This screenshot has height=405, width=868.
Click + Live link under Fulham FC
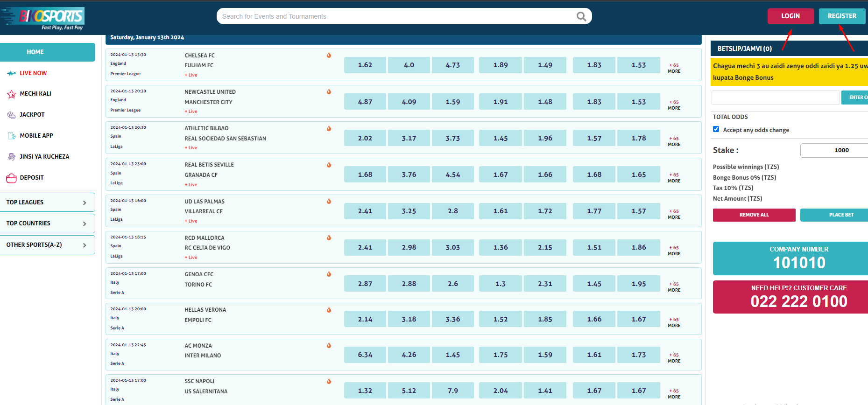pos(191,75)
